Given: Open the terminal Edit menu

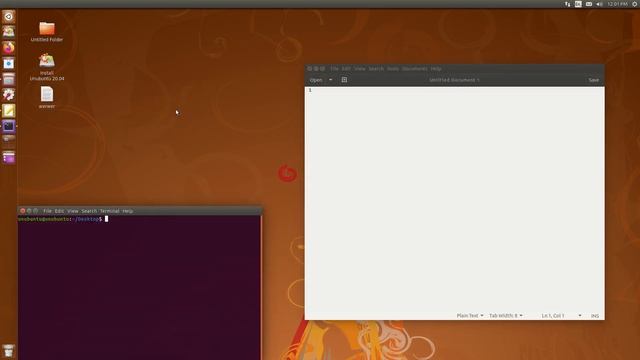Looking at the screenshot, I should click(59, 211).
